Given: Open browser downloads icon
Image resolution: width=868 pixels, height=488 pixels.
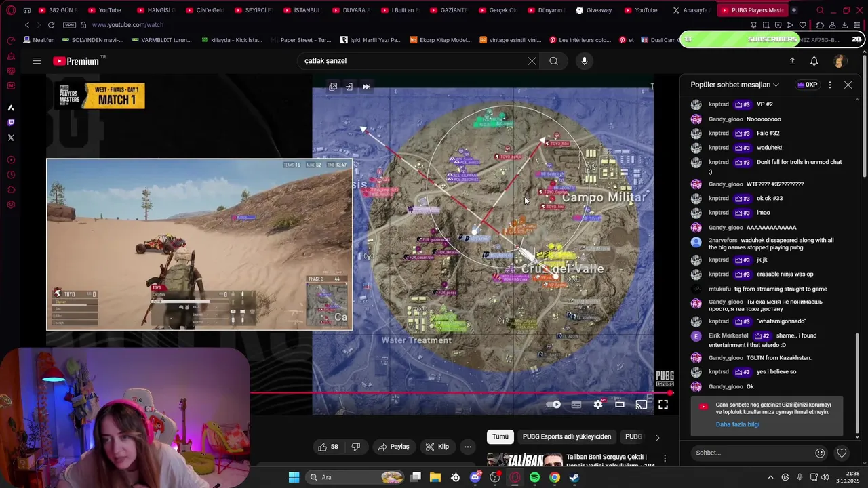Looking at the screenshot, I should [844, 25].
